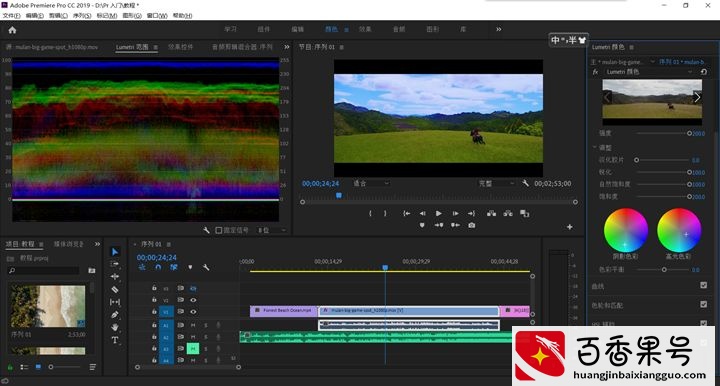Toggle Color Wheels & Match checkbox
Screen dimensions: 720x386
pos(703,304)
